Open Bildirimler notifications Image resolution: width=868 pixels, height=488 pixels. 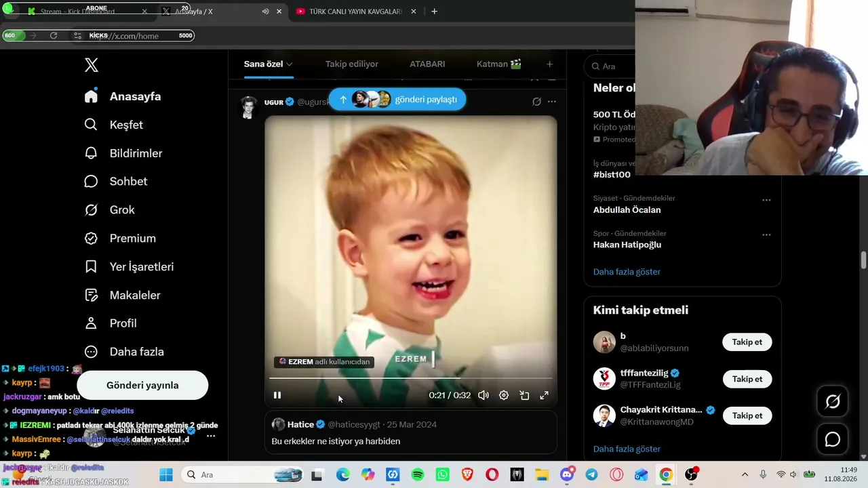tap(123, 153)
